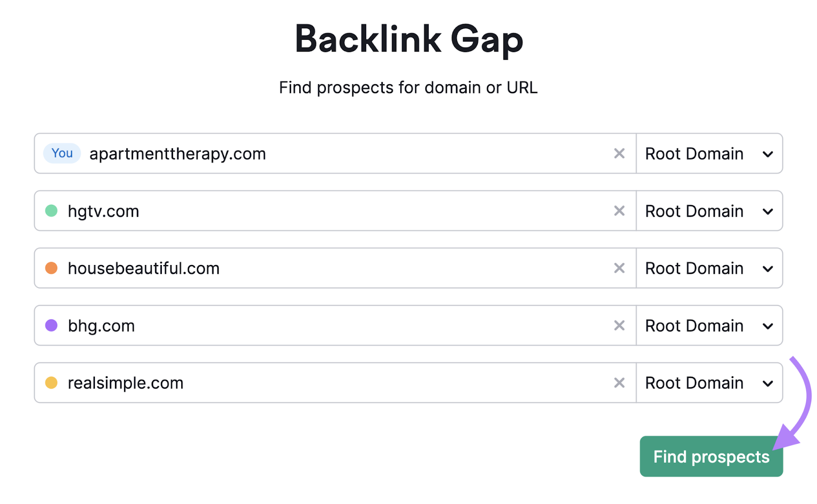Select the apartmenttherapy.com input field

point(306,153)
